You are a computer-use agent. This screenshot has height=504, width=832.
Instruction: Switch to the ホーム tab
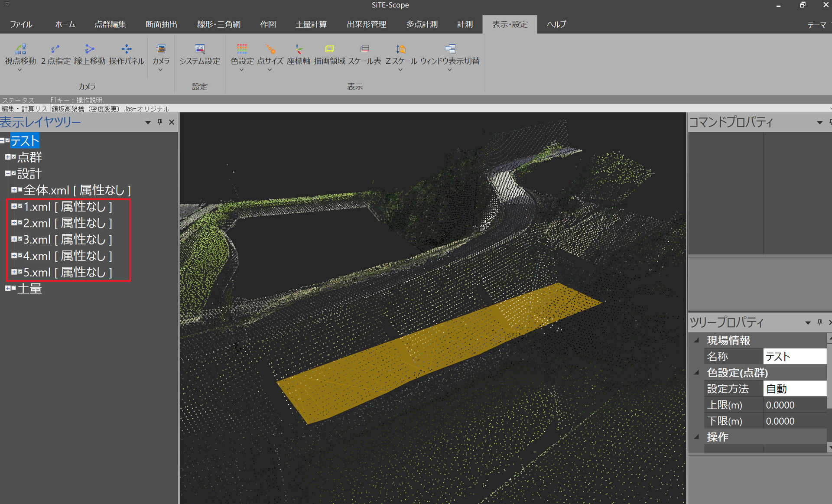65,24
